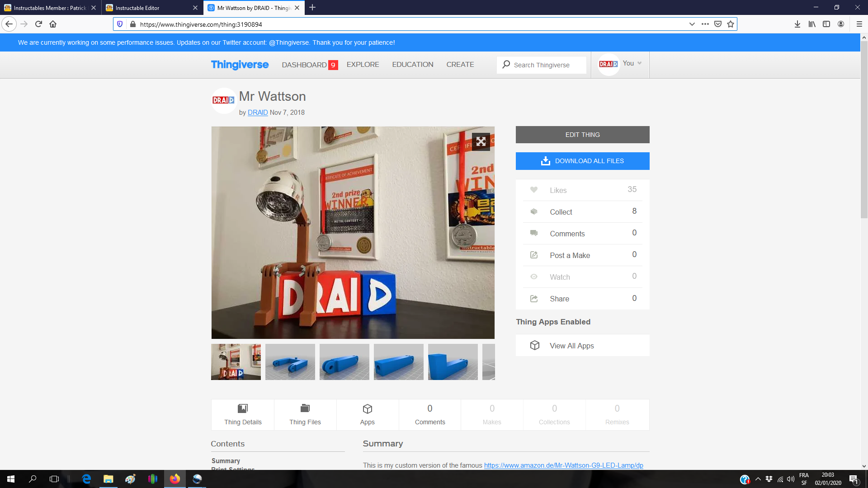The height and width of the screenshot is (488, 868).
Task: Open the Dropbox icon in system tray
Action: [769, 479]
